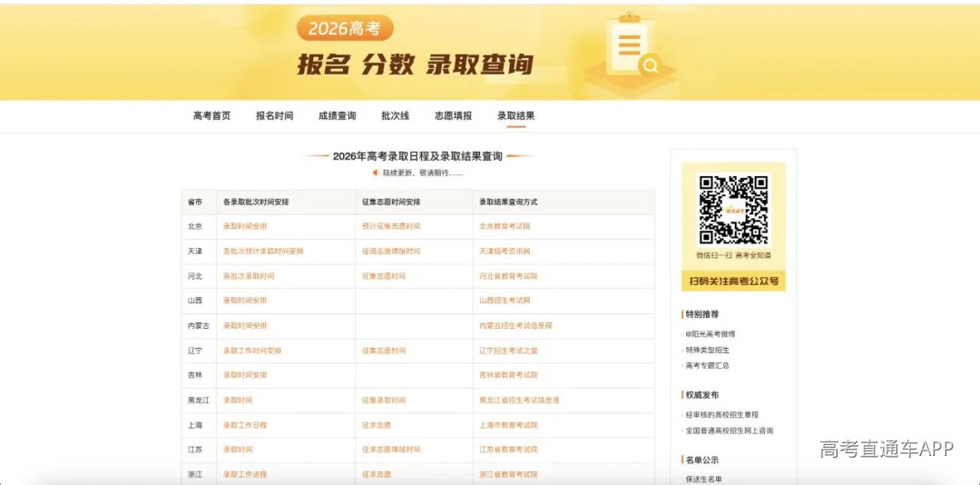Open 山西 row's 录取时间安排 link
980x485 pixels.
[245, 301]
